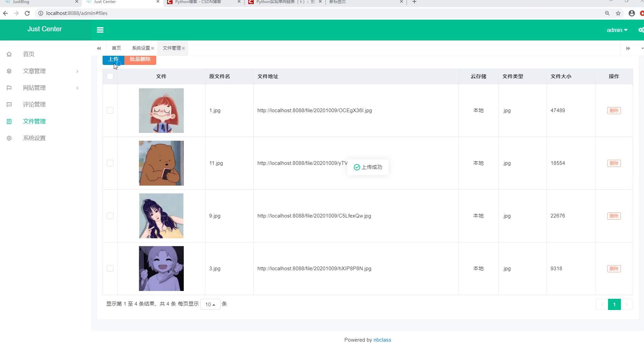The width and height of the screenshot is (644, 344).
Task: Close the 文件管理 tab with its x icon
Action: click(183, 48)
